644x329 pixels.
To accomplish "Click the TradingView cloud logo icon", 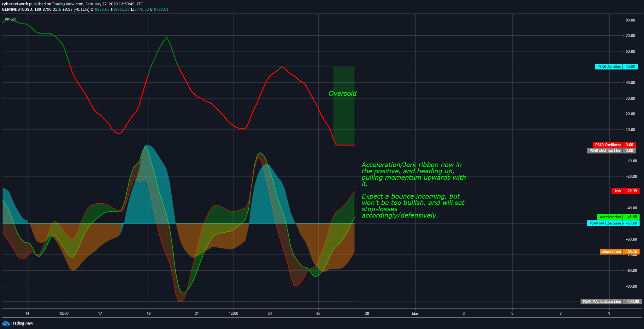I will 6,323.
